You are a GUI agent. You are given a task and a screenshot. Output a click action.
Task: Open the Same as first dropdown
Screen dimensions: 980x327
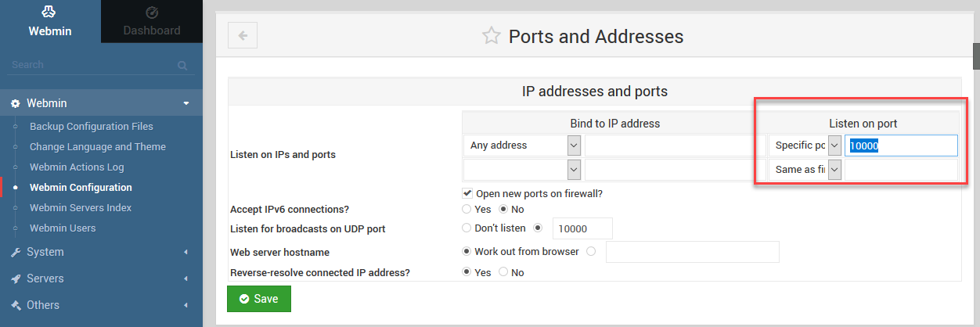[805, 169]
